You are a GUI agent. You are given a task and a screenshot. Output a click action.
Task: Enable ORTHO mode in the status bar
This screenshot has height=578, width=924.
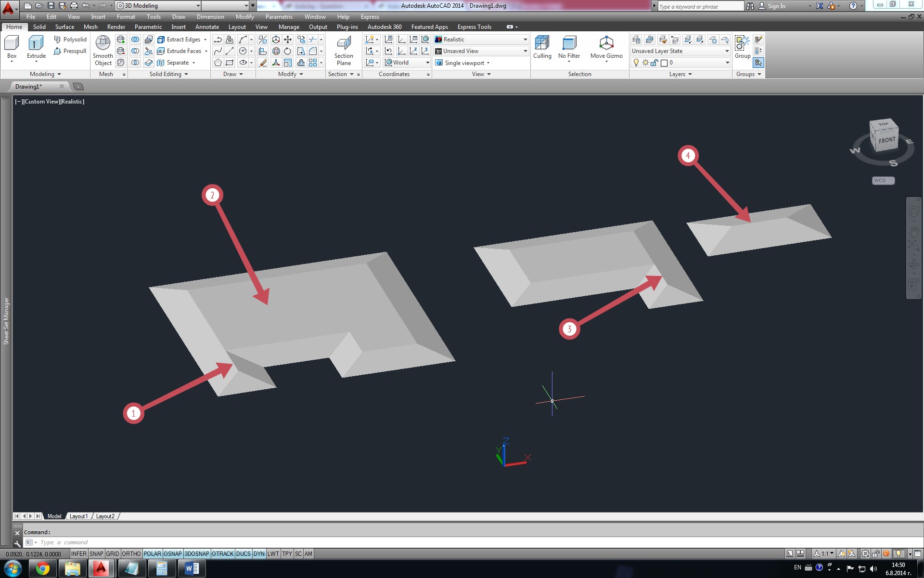coord(131,554)
